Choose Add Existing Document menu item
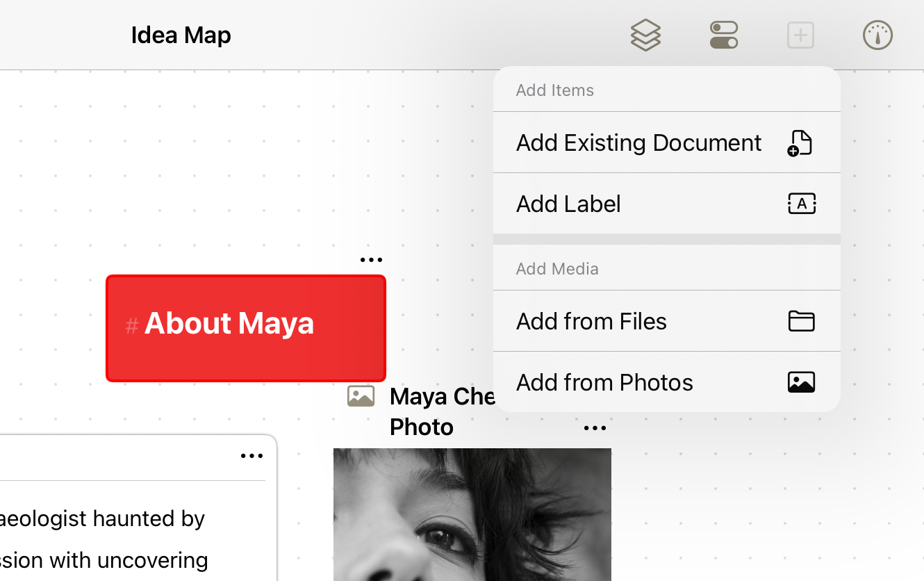Image resolution: width=924 pixels, height=581 pixels. (x=638, y=142)
